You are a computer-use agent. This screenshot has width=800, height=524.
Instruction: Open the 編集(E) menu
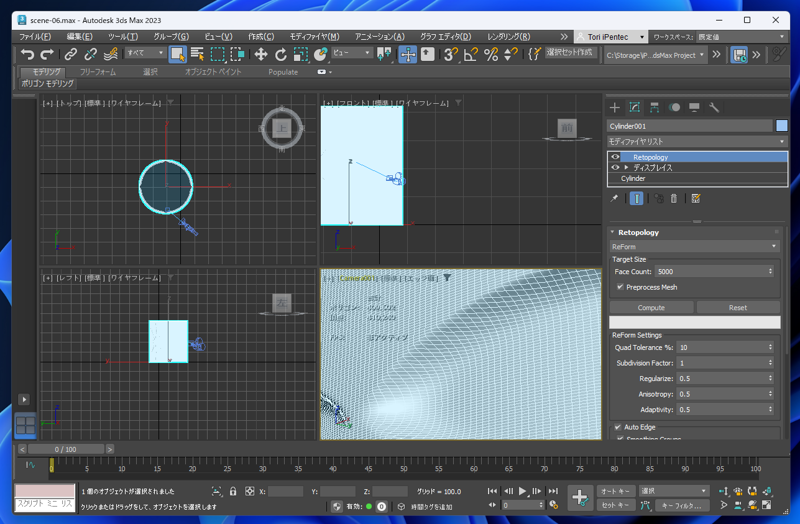click(80, 37)
